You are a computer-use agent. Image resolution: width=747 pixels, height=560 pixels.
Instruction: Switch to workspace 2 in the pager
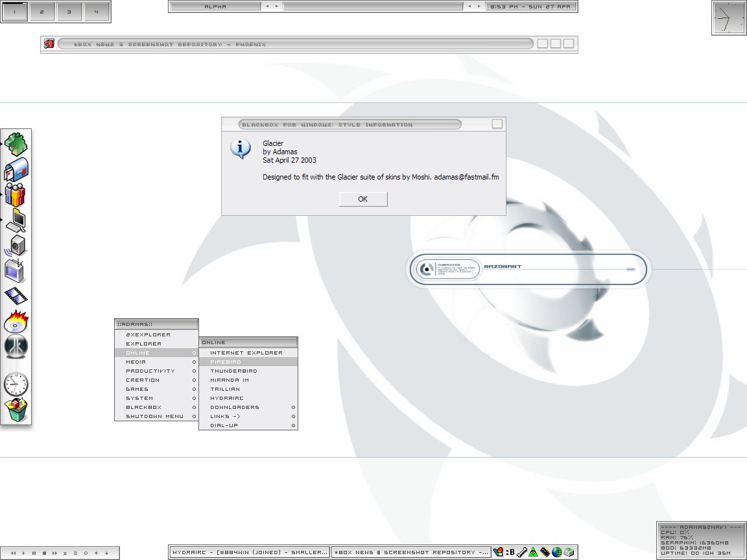[41, 12]
